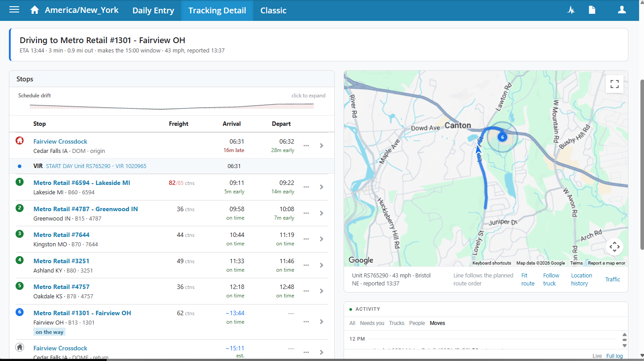The width and height of the screenshot is (644, 361).
Task: Open the activity pulse icon
Action: 571,10
